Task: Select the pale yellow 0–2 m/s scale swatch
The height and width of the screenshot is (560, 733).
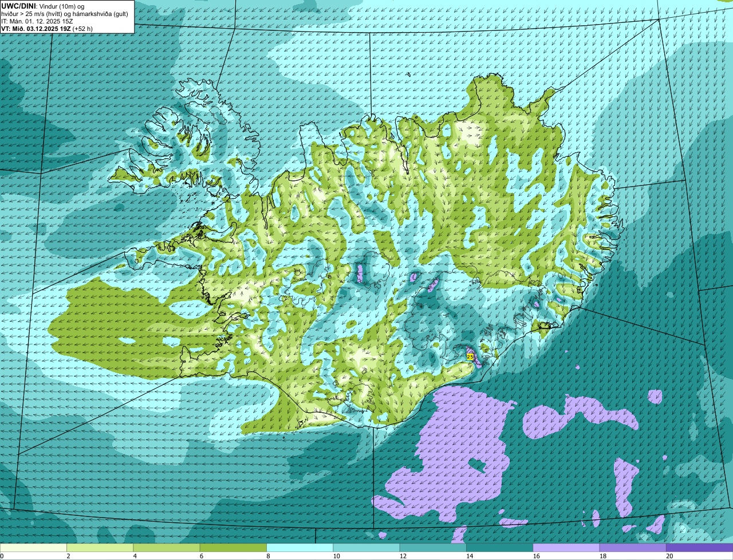Action: 33,548
